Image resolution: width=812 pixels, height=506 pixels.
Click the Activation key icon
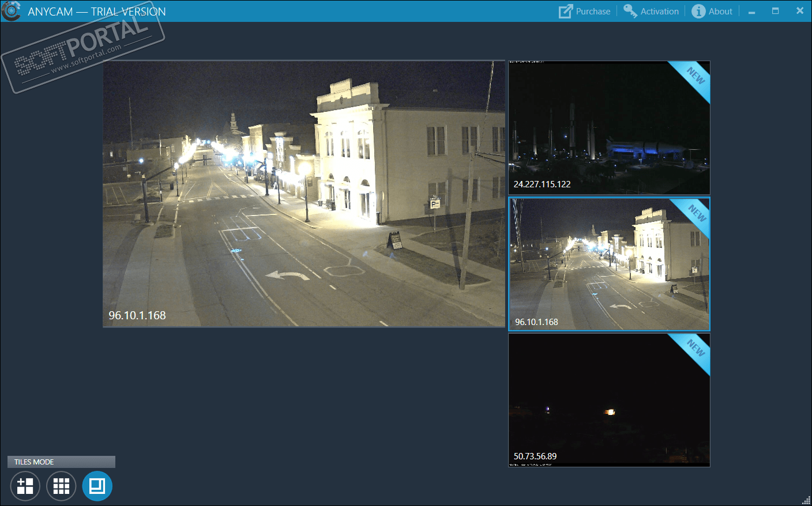(630, 11)
